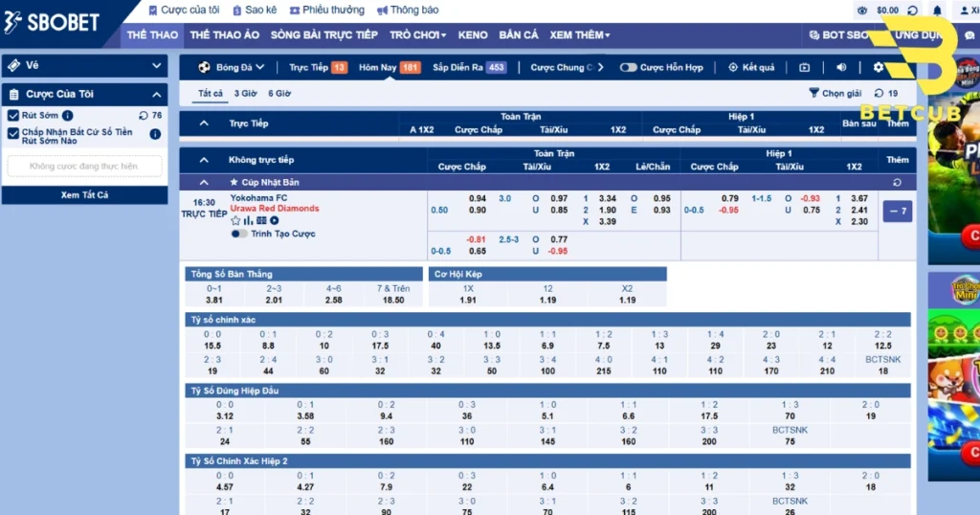Open the Kết quả results page
The width and height of the screenshot is (980, 515).
click(750, 68)
